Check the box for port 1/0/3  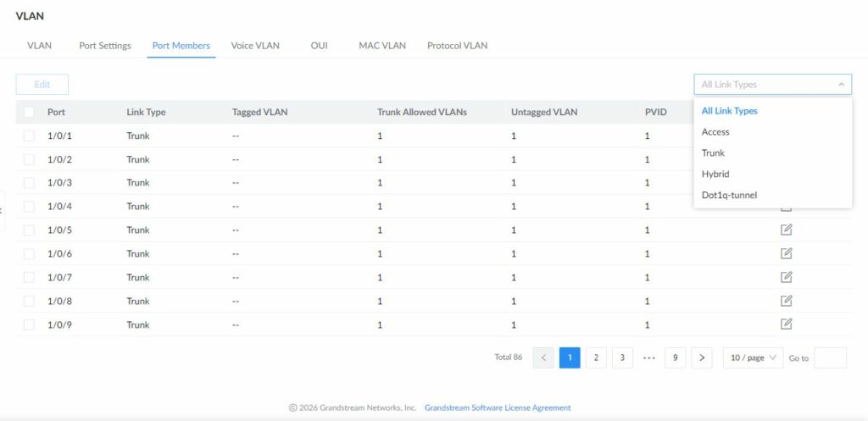(x=29, y=183)
